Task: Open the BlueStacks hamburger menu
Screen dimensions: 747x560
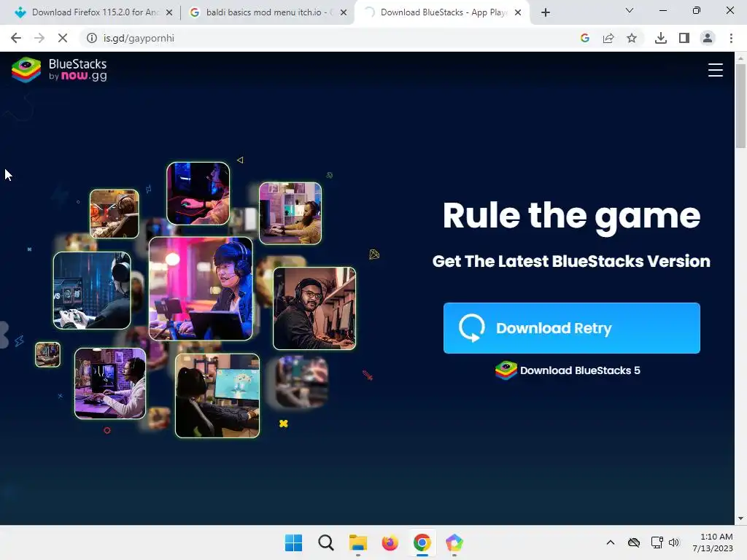Action: (x=715, y=70)
